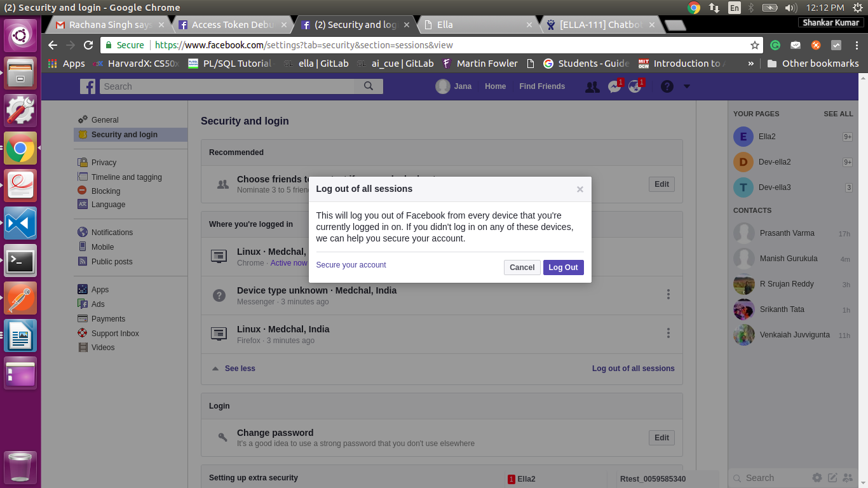
Task: Open Dev-ella2 page in sidebar
Action: [793, 162]
